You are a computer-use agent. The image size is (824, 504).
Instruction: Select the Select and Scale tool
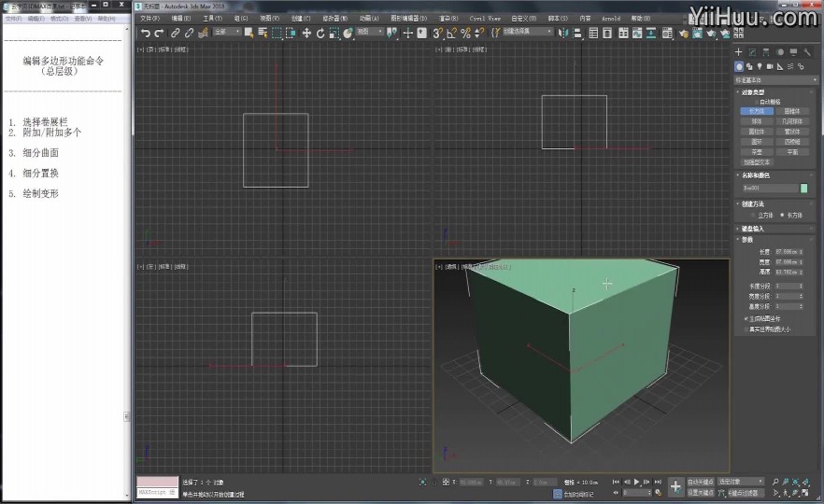(x=334, y=33)
